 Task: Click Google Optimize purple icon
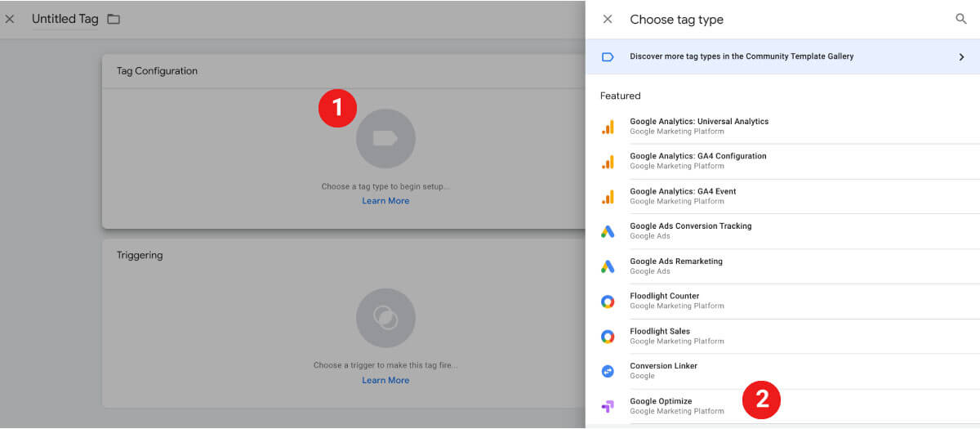(x=608, y=406)
